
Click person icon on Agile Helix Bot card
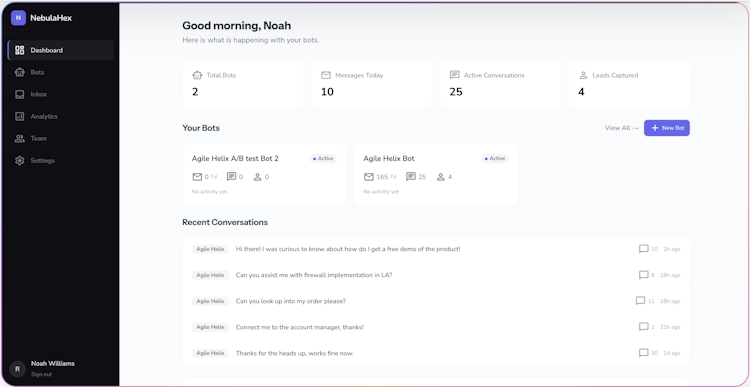441,177
